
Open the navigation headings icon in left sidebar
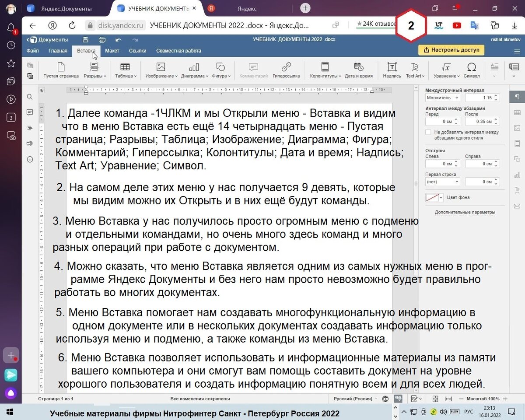coord(30,128)
